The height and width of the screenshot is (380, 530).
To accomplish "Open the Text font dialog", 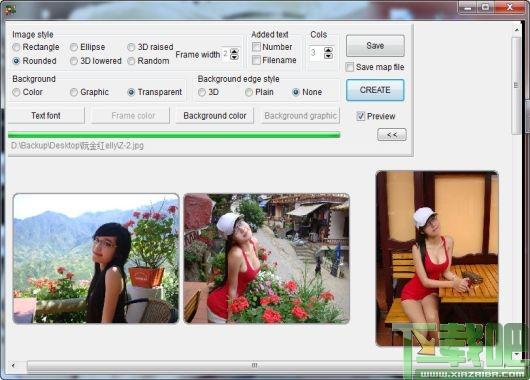I will pos(46,116).
